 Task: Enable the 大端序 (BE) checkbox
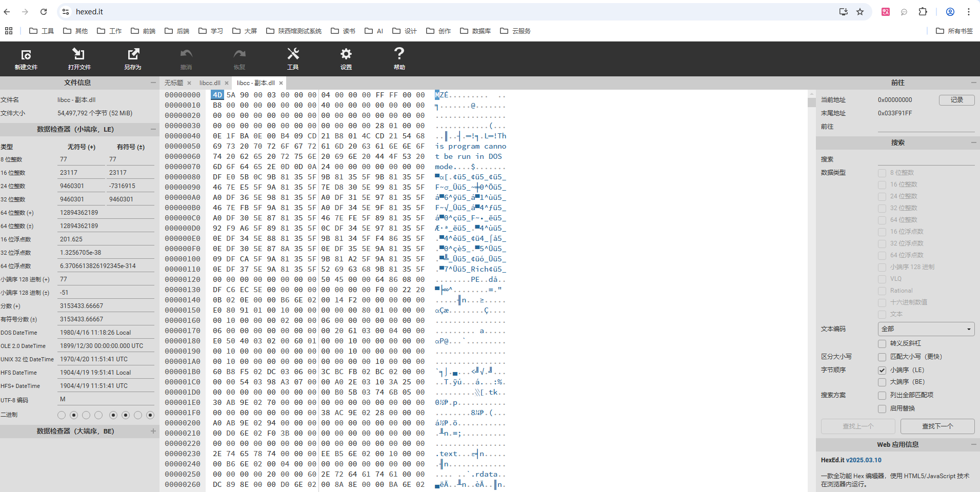coord(883,382)
